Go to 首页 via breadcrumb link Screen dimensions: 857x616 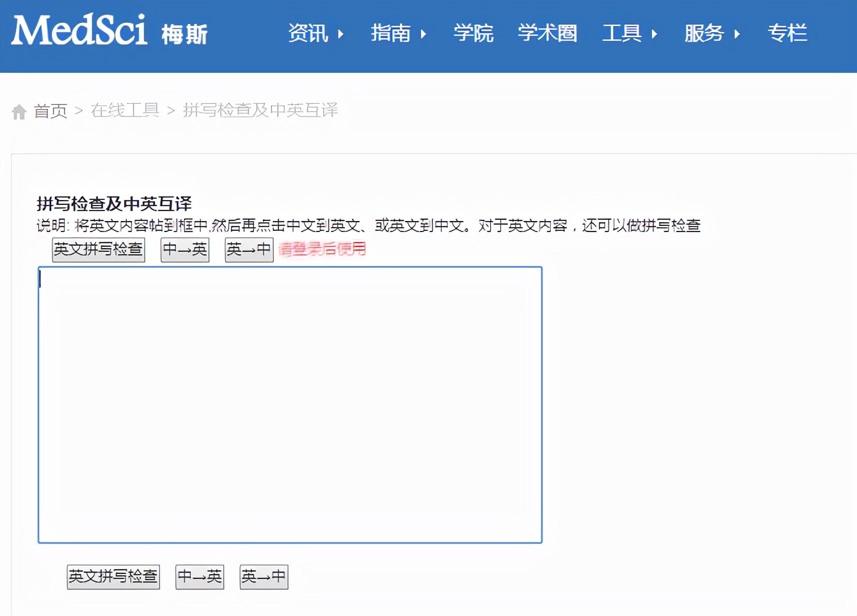click(51, 111)
